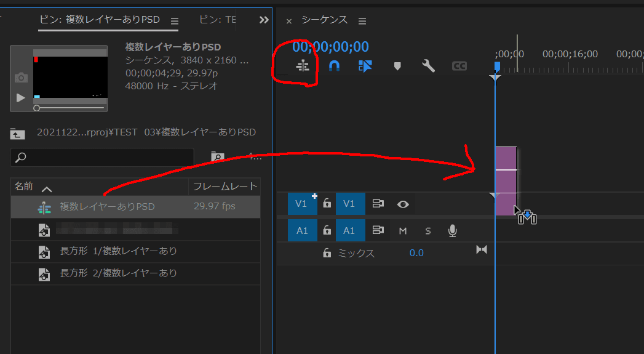Show hidden panels with double chevron
The image size is (644, 354).
click(x=264, y=20)
